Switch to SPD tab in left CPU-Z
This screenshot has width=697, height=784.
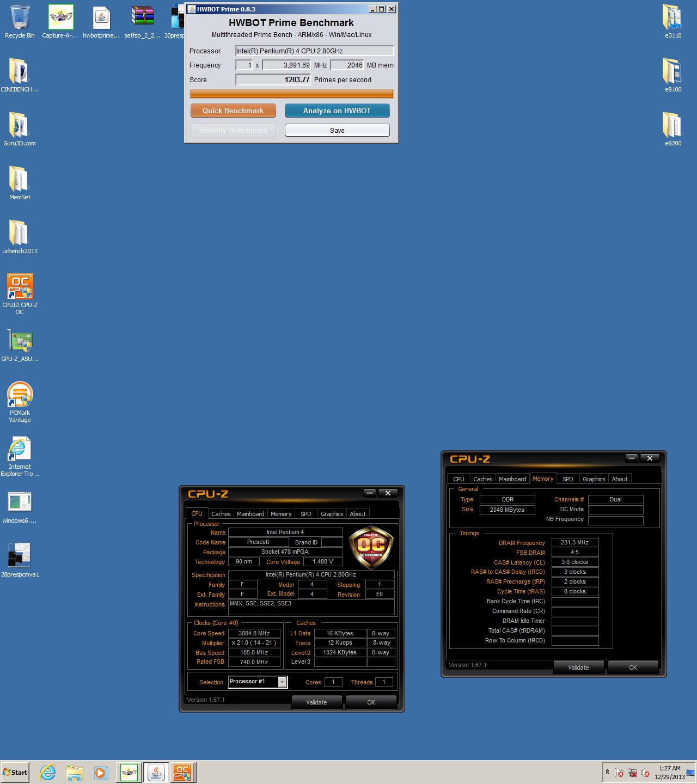click(306, 514)
